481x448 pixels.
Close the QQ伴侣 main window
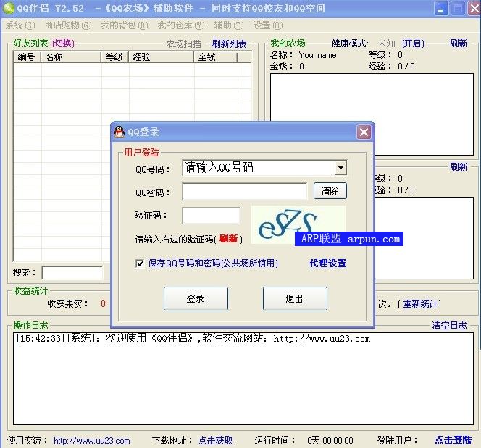tap(474, 8)
